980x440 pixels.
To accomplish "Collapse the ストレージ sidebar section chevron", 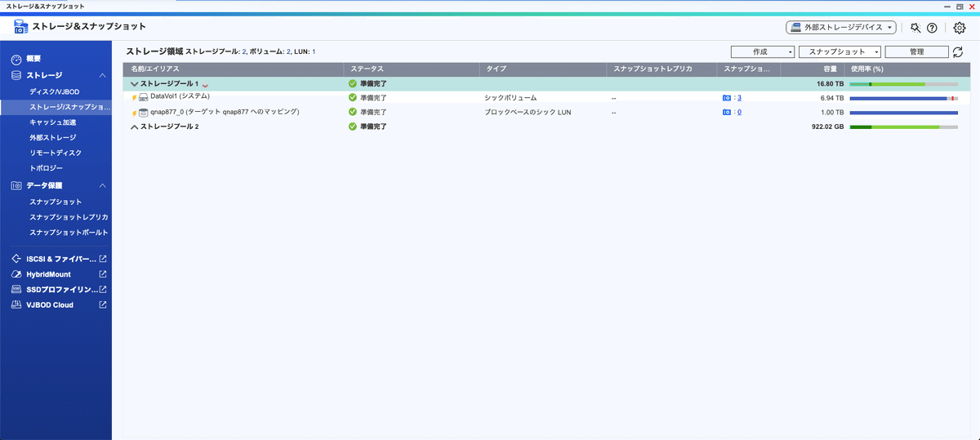I will coord(103,75).
